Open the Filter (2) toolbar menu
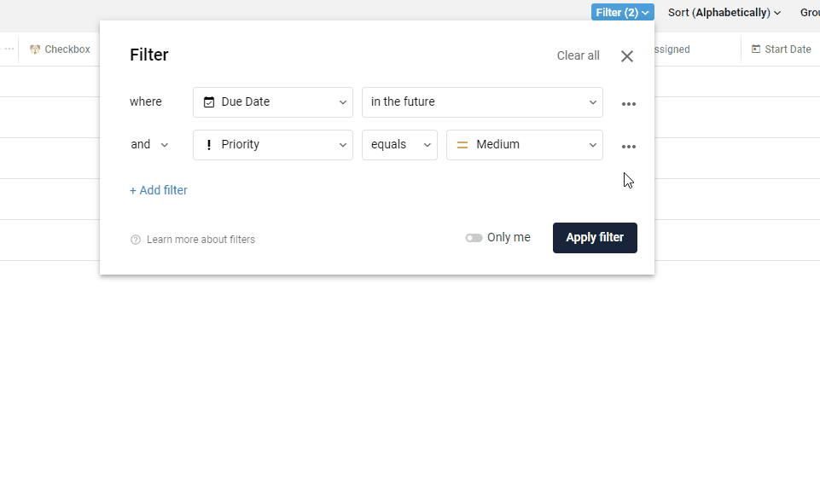 click(x=622, y=13)
